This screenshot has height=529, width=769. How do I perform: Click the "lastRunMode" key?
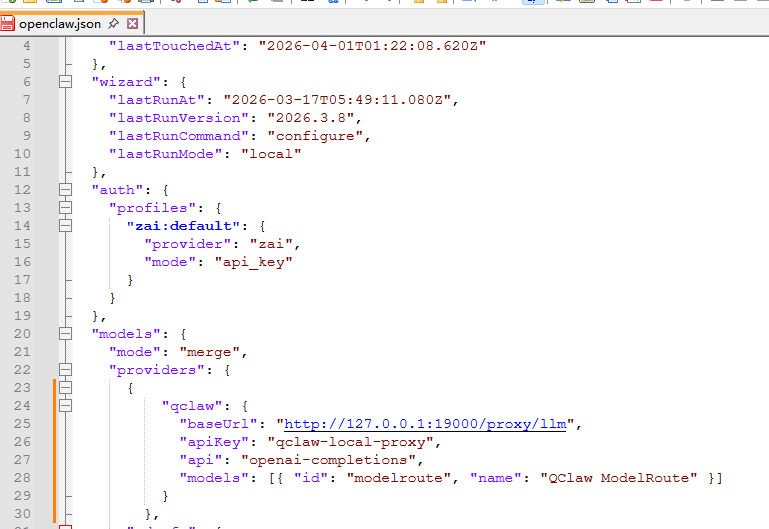coord(165,153)
